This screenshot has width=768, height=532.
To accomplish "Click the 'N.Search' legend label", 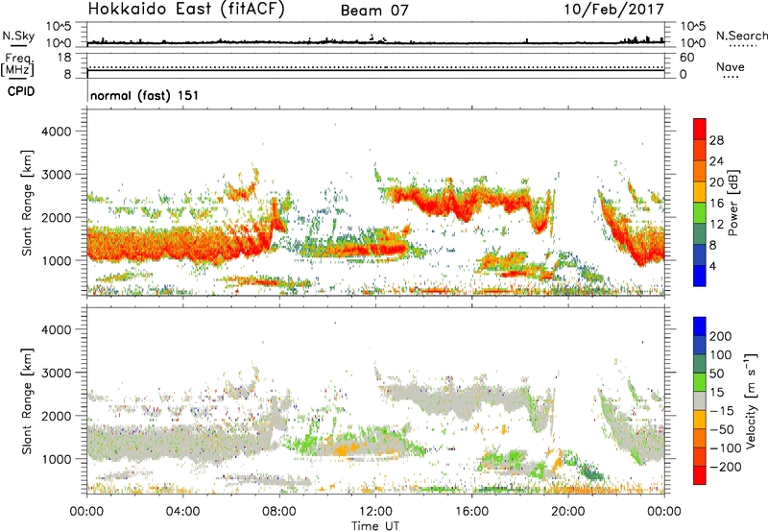I will (x=742, y=36).
